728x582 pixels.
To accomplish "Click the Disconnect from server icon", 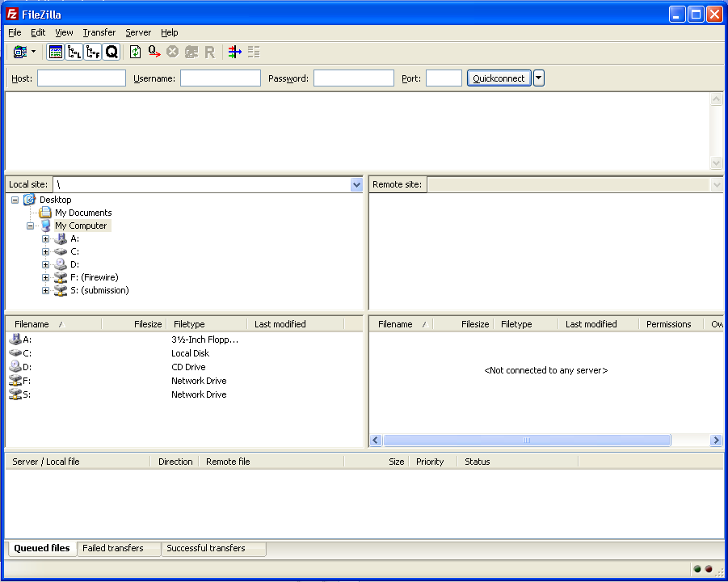I will click(191, 52).
